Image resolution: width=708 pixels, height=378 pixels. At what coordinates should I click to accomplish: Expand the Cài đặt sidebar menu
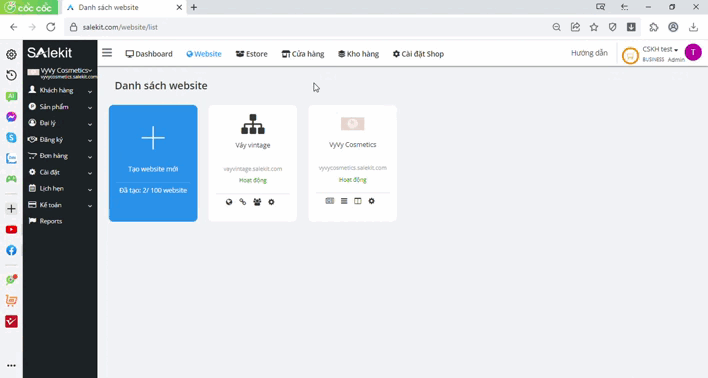(60, 172)
